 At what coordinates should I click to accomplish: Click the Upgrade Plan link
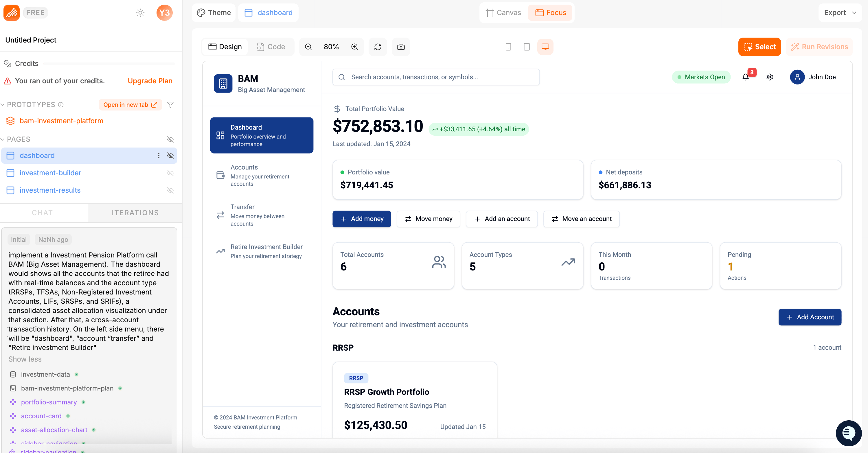point(150,81)
